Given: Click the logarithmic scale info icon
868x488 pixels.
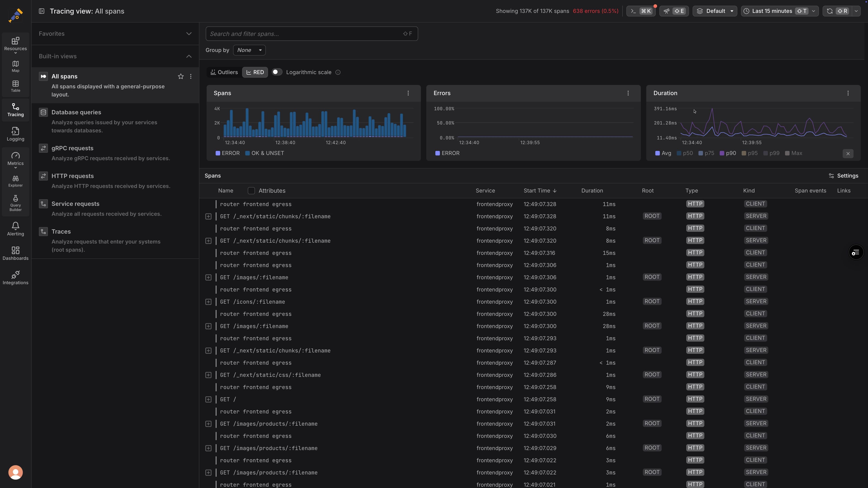Looking at the screenshot, I should click(x=338, y=72).
